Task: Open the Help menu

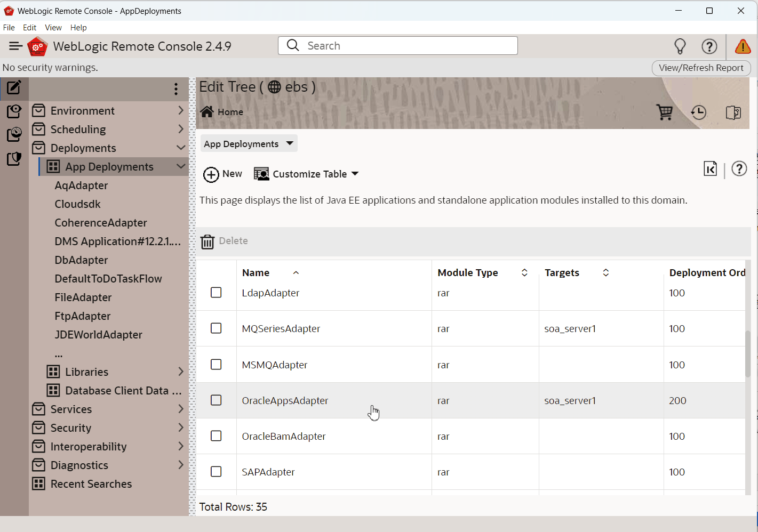Action: tap(78, 28)
